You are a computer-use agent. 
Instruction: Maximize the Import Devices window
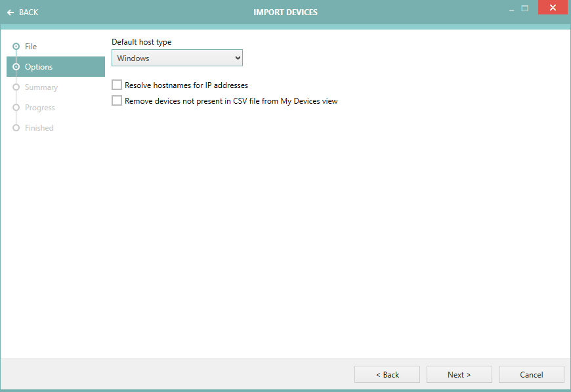click(x=525, y=9)
